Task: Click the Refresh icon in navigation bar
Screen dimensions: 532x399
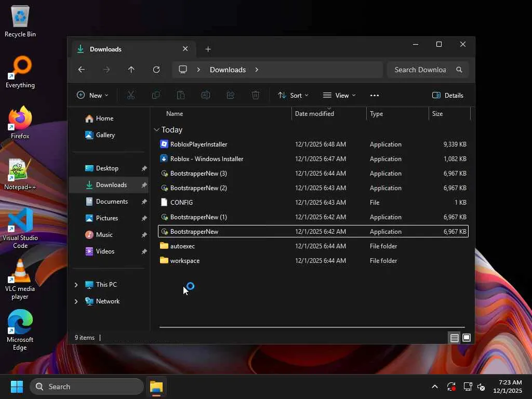Action: pyautogui.click(x=156, y=70)
